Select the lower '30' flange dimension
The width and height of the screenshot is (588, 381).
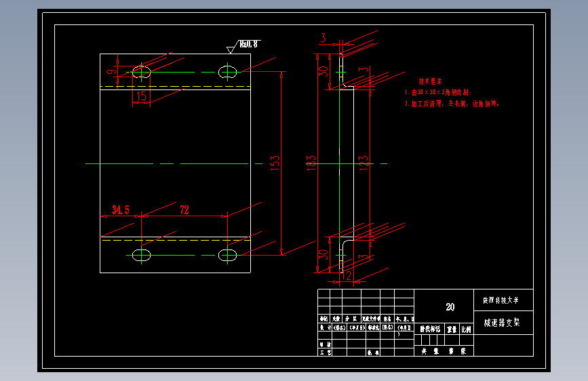point(324,255)
